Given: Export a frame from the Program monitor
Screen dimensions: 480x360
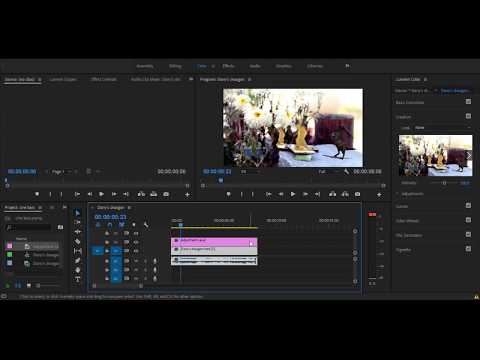Looking at the screenshot, I should 357,194.
